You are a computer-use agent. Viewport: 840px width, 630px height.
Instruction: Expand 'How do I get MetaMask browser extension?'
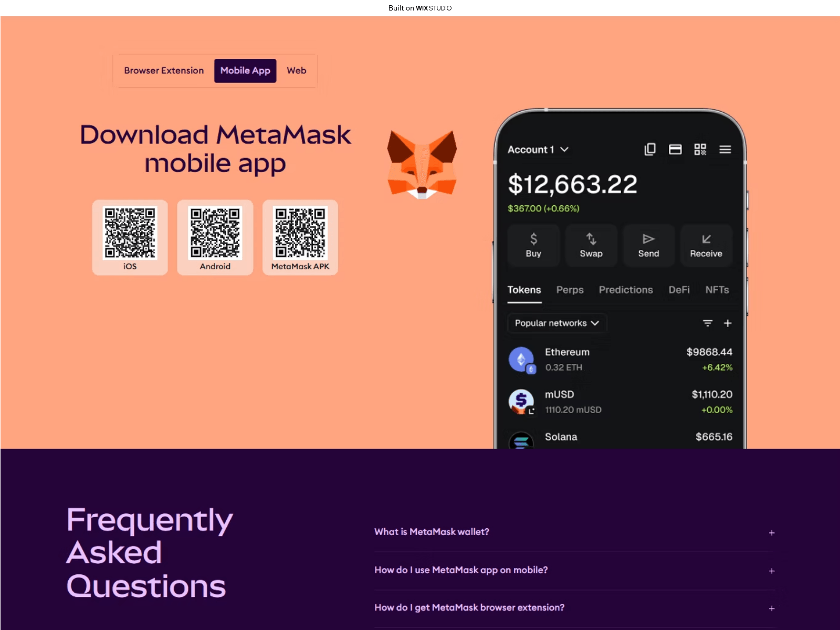pyautogui.click(x=772, y=608)
